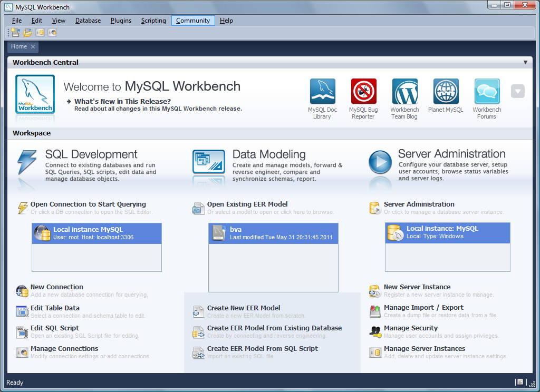Click the Edit SQL Script link
Screen dimensions: 540x392
point(55,328)
